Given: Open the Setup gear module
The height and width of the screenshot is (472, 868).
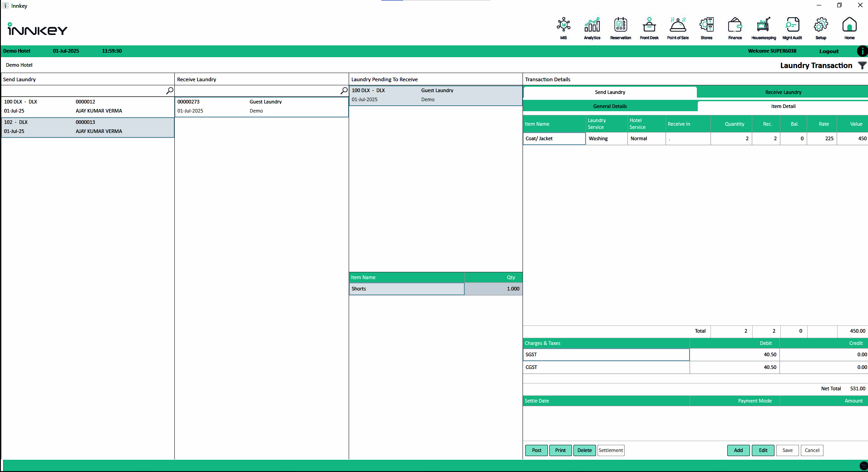Looking at the screenshot, I should (x=821, y=28).
